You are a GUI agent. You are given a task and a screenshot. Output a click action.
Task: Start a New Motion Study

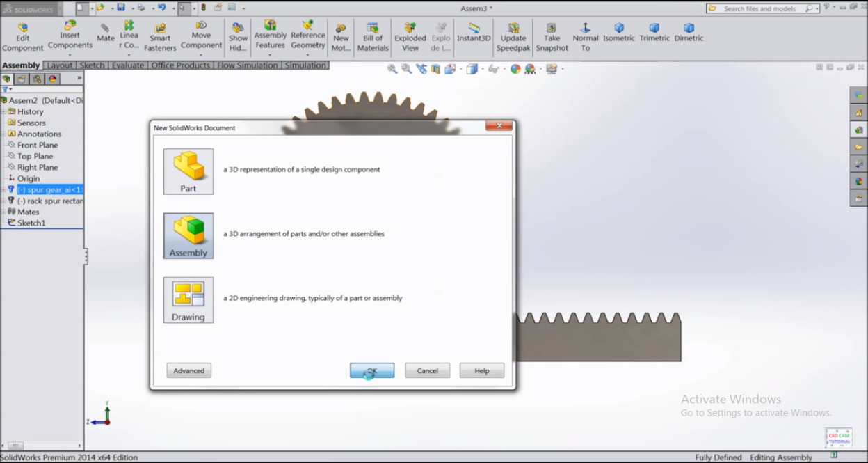[341, 38]
